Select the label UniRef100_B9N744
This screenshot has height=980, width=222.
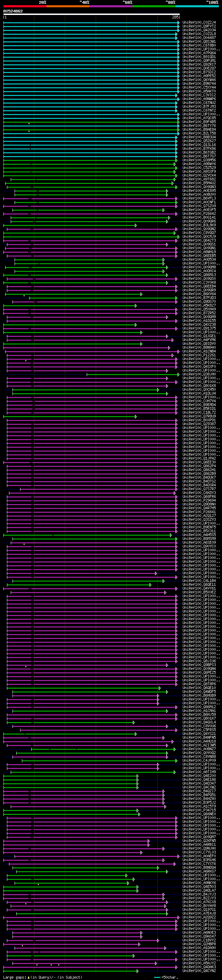point(199,83)
